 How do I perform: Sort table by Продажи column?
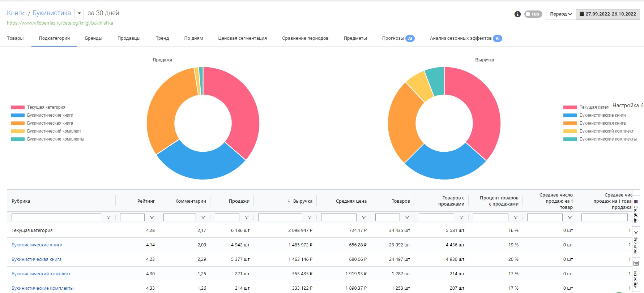click(x=239, y=201)
